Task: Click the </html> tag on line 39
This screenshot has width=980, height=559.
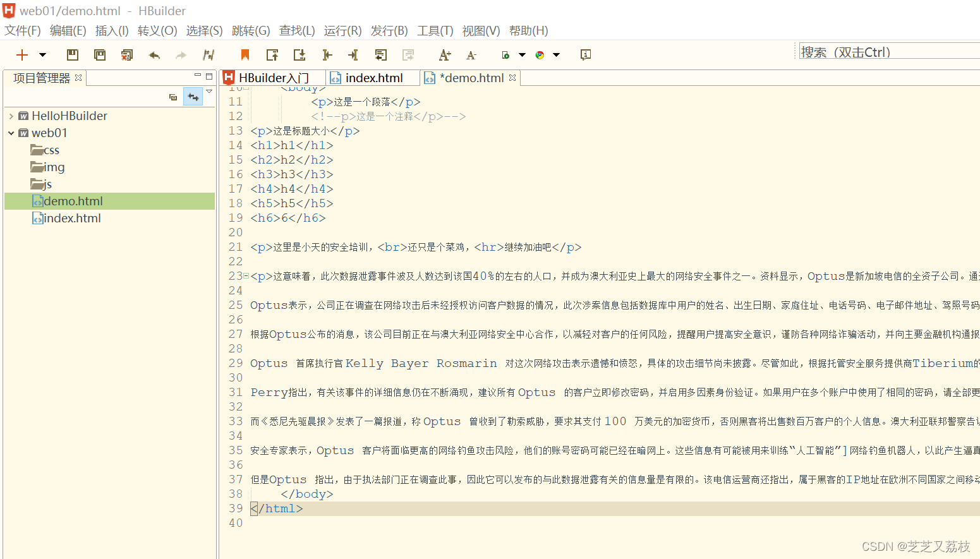Action: coord(277,508)
